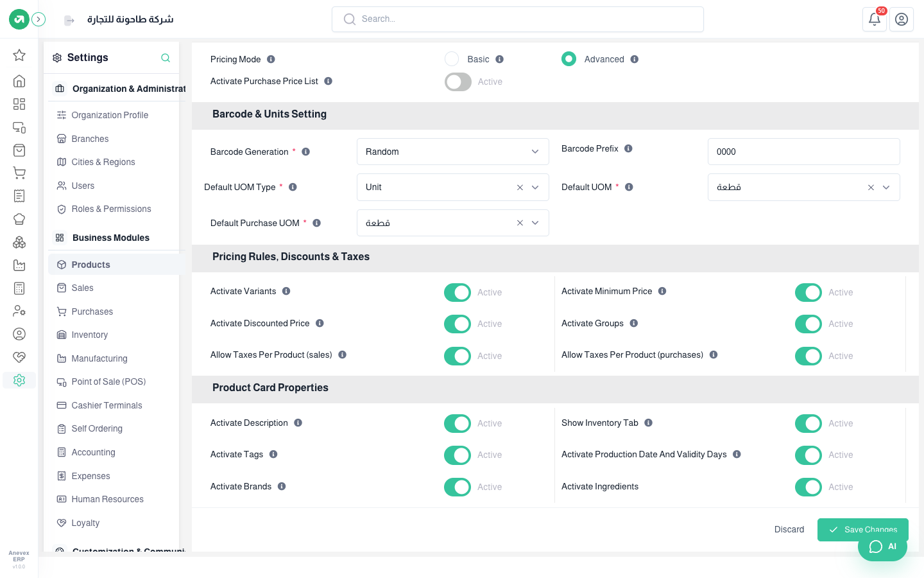Open Default Purchase UOM dropdown
This screenshot has width=924, height=578.
[x=453, y=223]
